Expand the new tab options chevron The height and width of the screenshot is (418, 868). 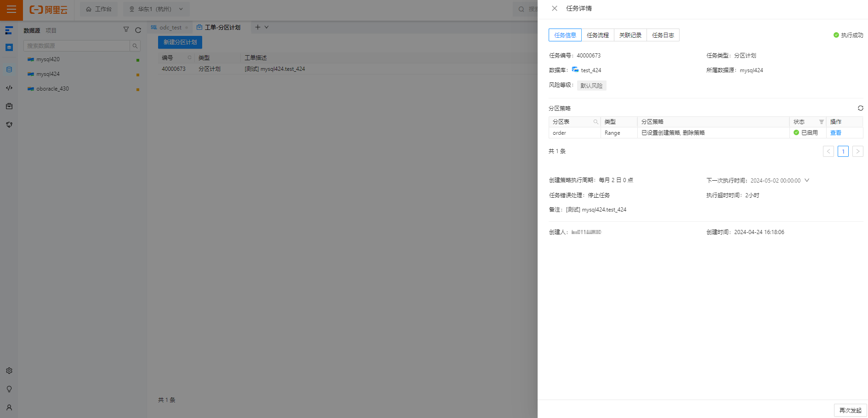pos(267,27)
